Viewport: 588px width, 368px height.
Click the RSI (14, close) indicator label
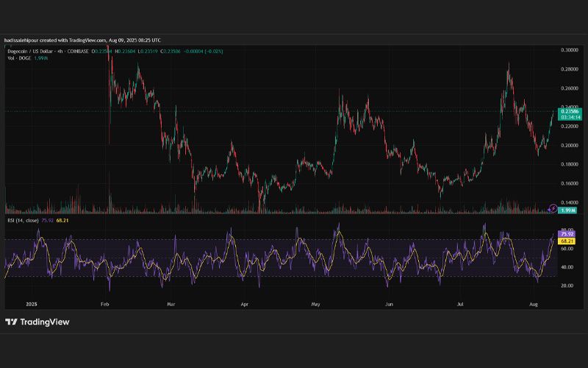tap(23, 220)
